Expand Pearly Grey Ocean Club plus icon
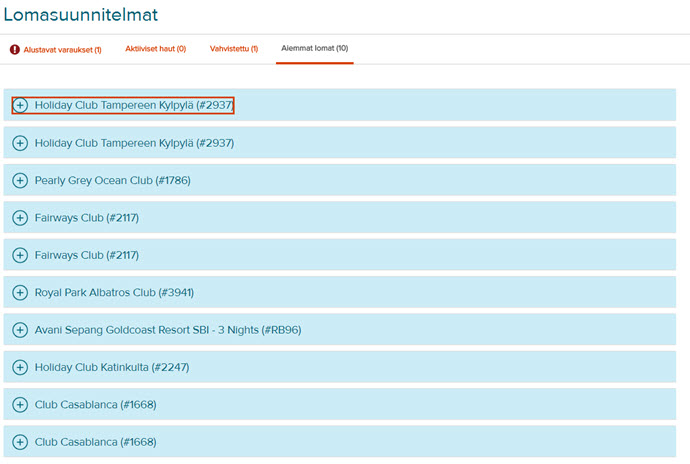Image resolution: width=690 pixels, height=464 pixels. (20, 180)
